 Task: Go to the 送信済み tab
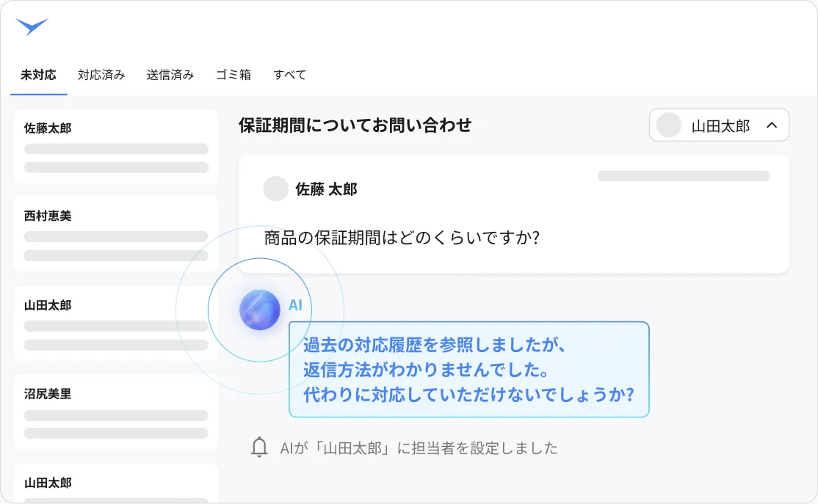pyautogui.click(x=170, y=75)
